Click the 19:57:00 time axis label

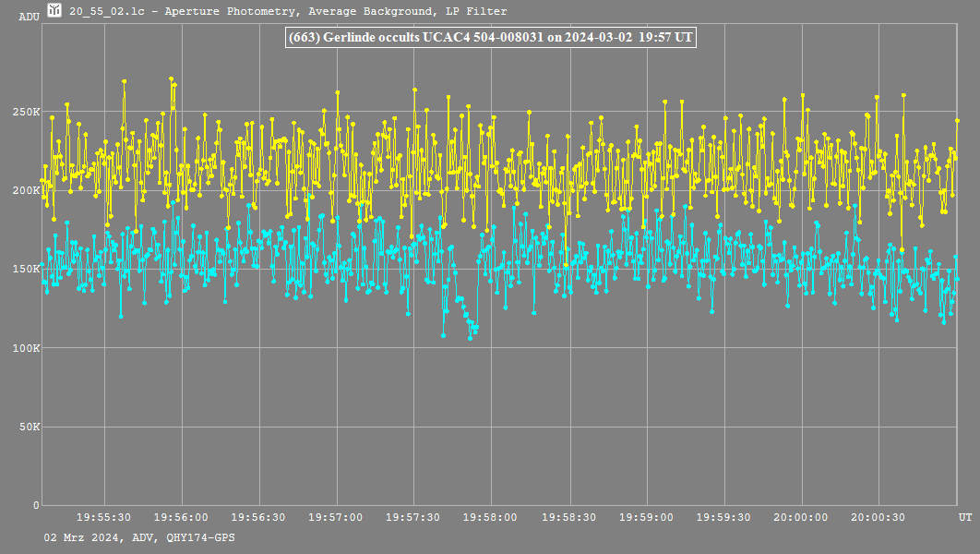pos(336,517)
